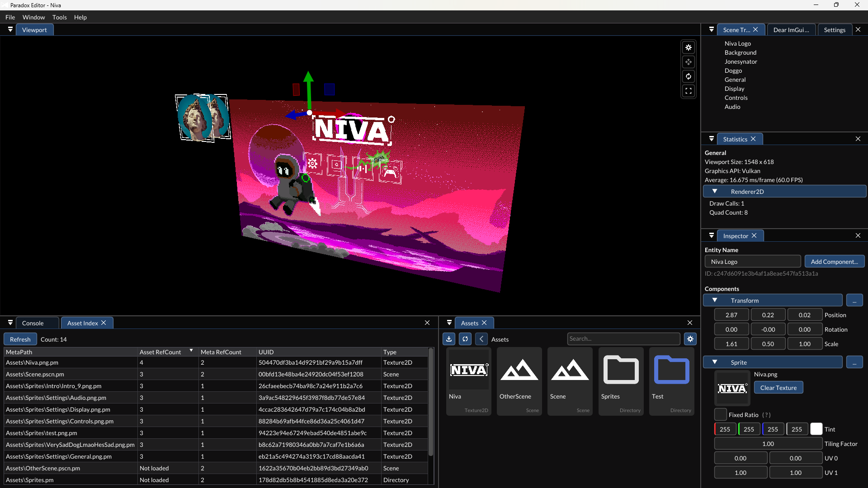Close the Statistics tab with X
This screenshot has width=868, height=488.
point(753,139)
